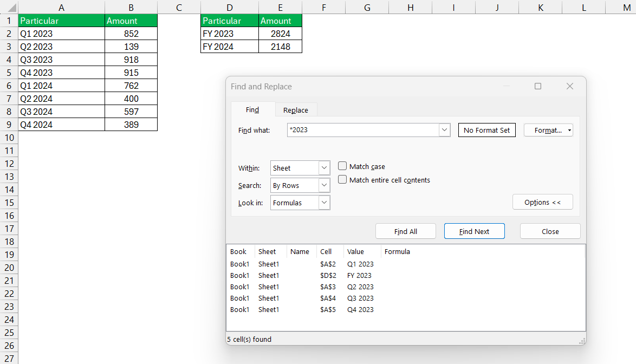Screen dimensions: 636x364
Task: Select column D header
Action: [x=230, y=7]
